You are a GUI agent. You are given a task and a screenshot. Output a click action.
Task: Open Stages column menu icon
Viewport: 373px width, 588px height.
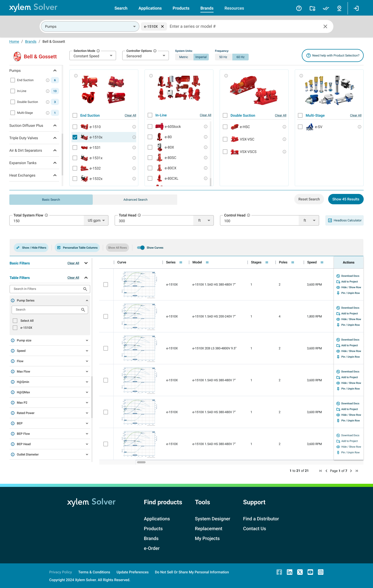(x=267, y=262)
